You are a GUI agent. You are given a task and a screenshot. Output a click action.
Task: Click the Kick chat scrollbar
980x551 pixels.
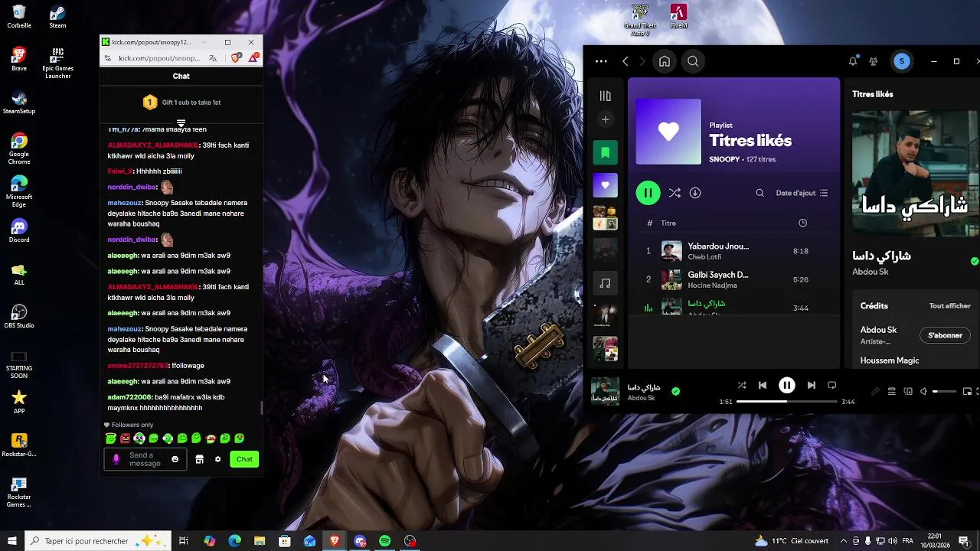coord(261,408)
